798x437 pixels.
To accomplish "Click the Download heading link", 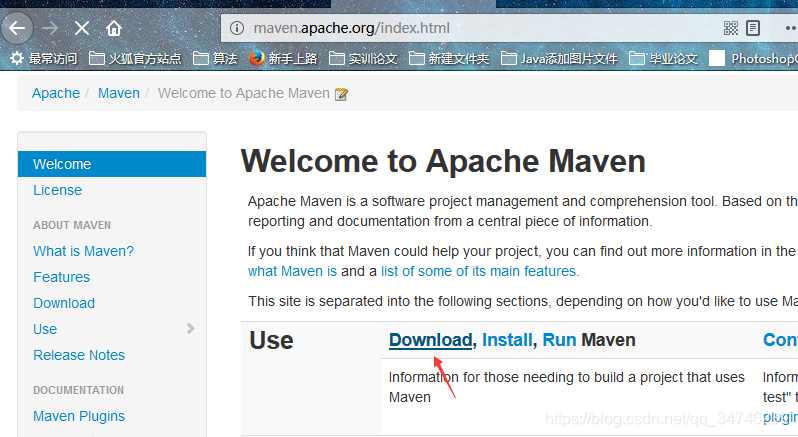I will (x=431, y=340).
